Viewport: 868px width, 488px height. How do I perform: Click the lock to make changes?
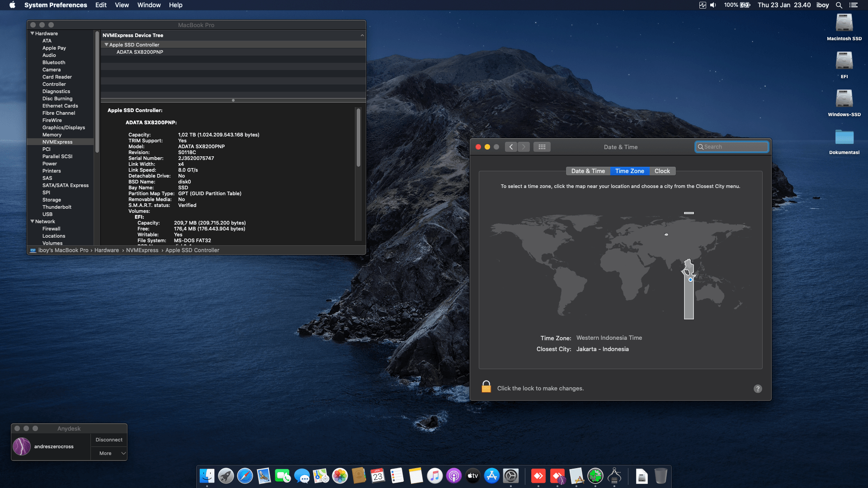coord(486,387)
